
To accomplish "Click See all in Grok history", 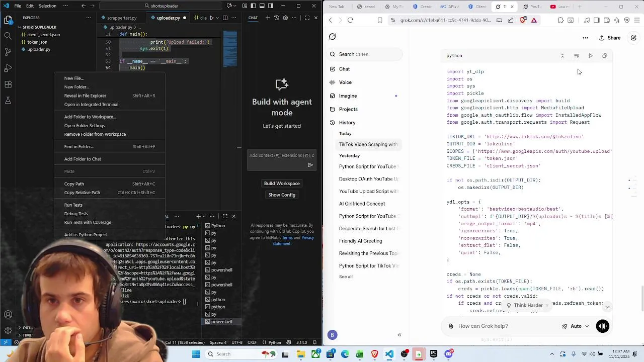I will coord(346,277).
